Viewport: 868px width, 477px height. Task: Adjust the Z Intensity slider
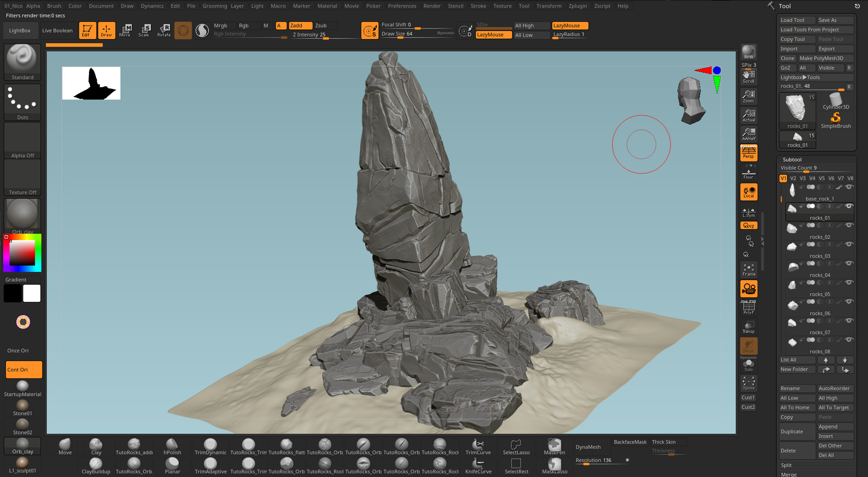click(325, 35)
